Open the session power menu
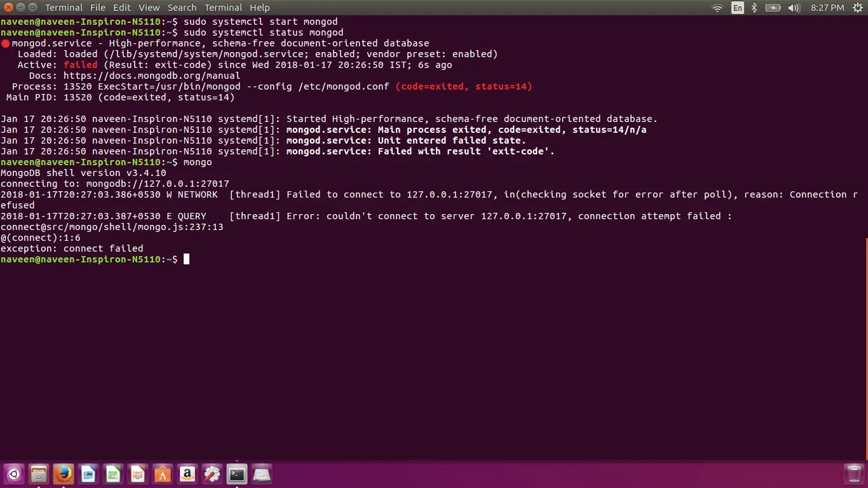This screenshot has width=868, height=488. coord(857,8)
